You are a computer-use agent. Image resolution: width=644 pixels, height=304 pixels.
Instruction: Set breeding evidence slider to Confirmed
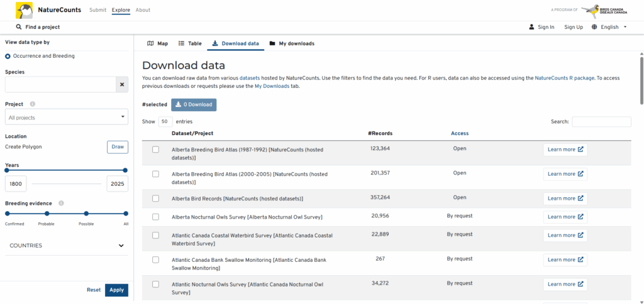(8, 214)
